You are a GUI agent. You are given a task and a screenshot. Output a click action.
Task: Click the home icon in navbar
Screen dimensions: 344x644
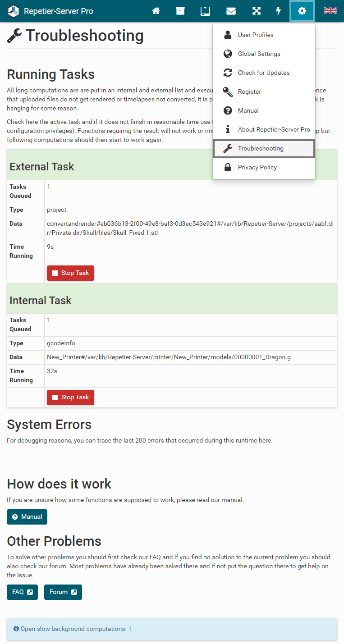tap(156, 11)
